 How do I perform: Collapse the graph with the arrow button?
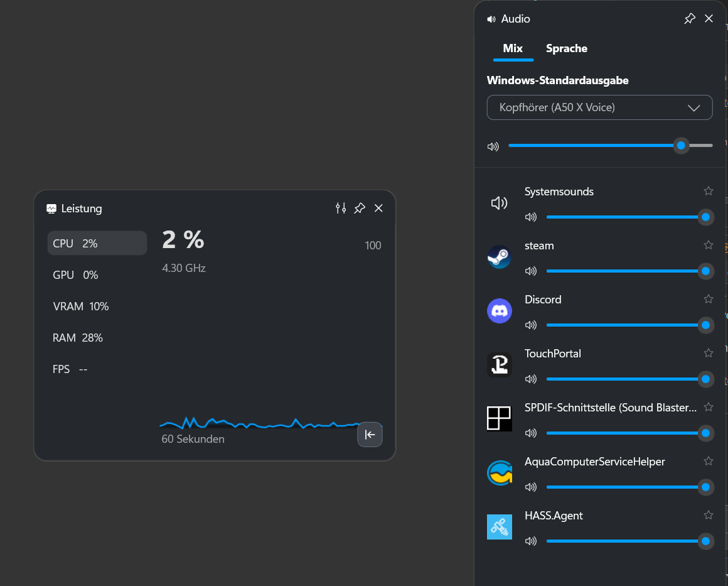click(x=370, y=435)
